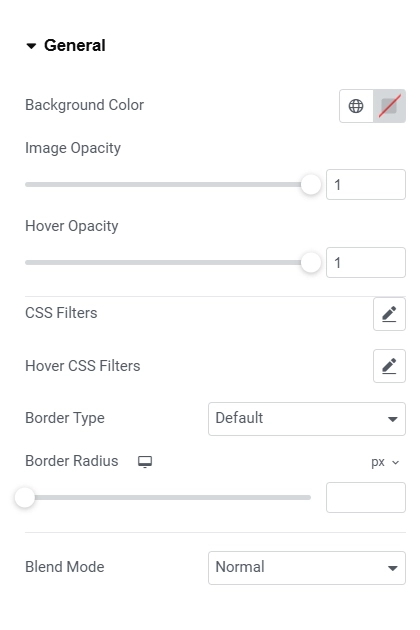Click the Image Opacity slider handle
This screenshot has width=420, height=630.
(x=311, y=184)
